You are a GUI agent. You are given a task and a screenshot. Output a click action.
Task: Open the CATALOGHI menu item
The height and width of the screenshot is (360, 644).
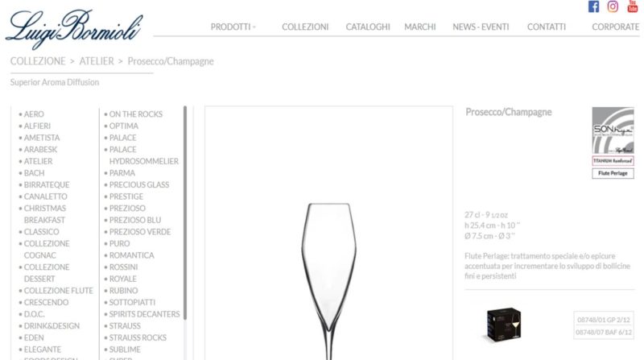(x=368, y=27)
